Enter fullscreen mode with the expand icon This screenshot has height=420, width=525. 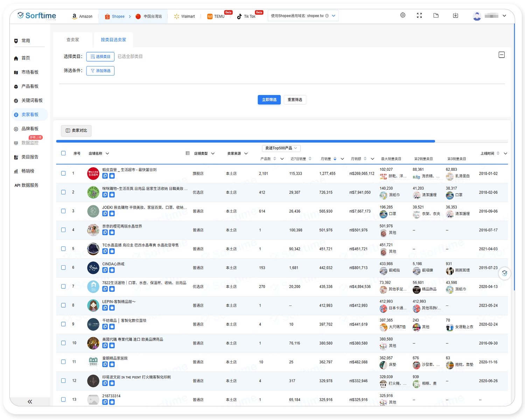(419, 15)
